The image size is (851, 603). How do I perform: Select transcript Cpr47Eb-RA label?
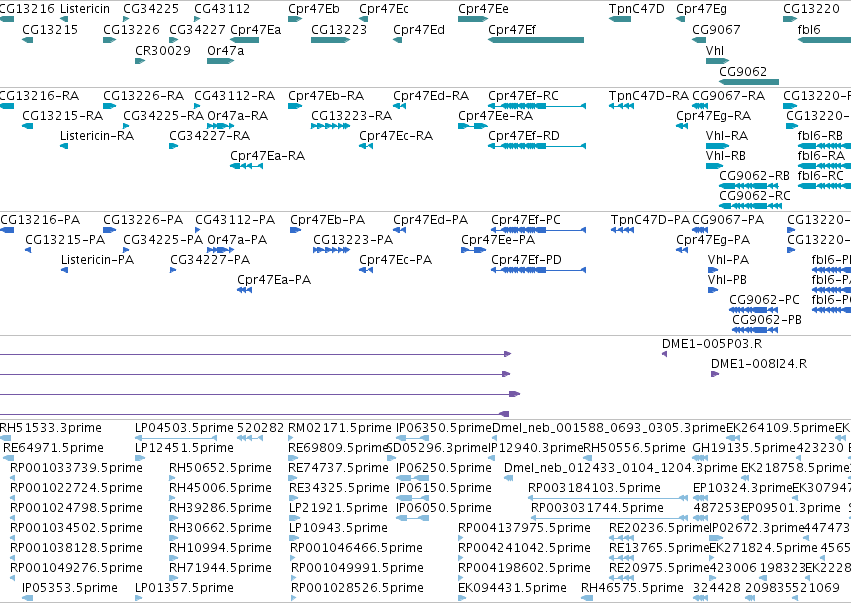tap(326, 96)
